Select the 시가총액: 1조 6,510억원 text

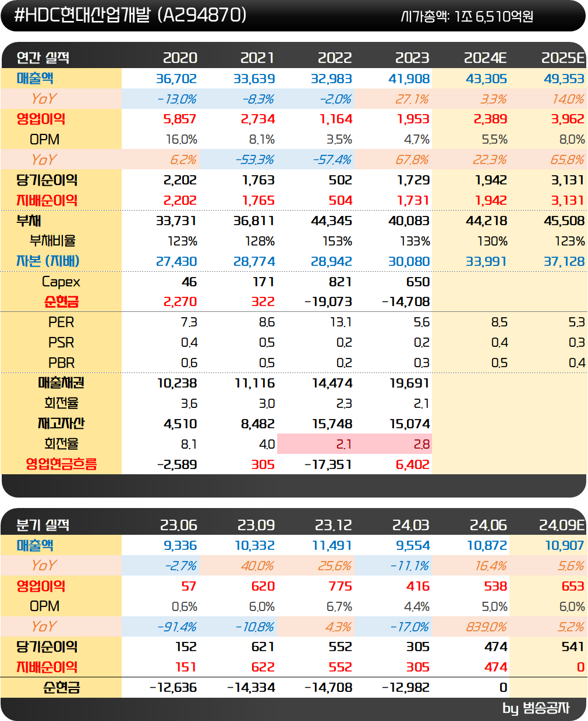point(467,16)
